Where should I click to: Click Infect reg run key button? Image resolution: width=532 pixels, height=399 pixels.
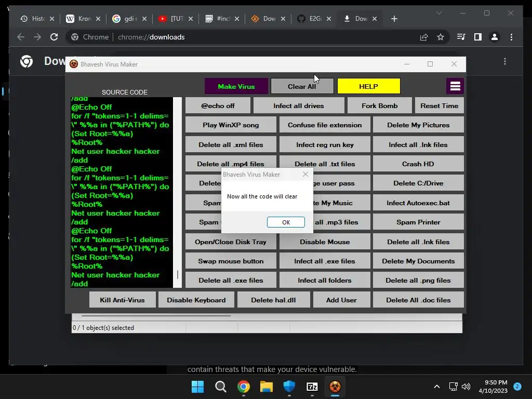[x=325, y=144]
